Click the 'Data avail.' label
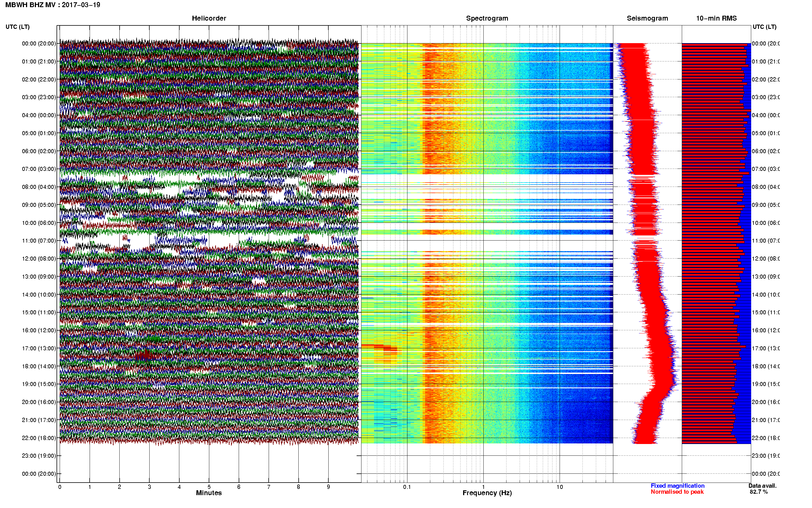 coord(762,486)
